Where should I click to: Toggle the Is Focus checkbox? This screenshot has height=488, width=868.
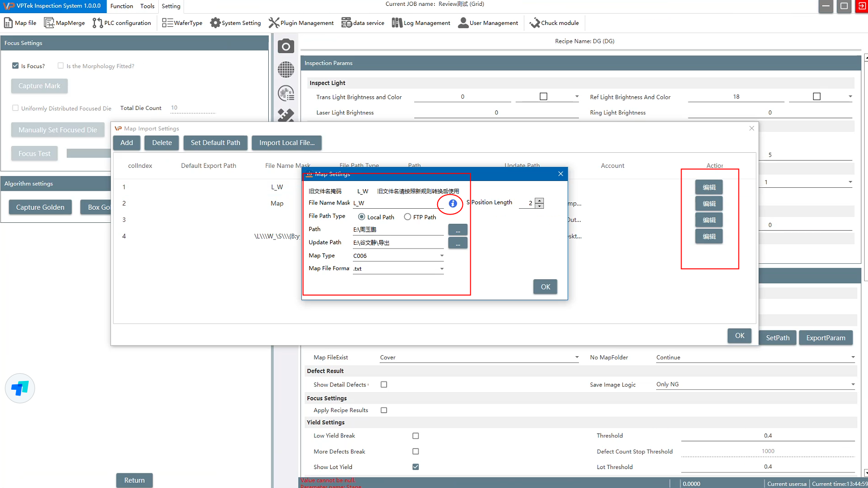click(15, 66)
